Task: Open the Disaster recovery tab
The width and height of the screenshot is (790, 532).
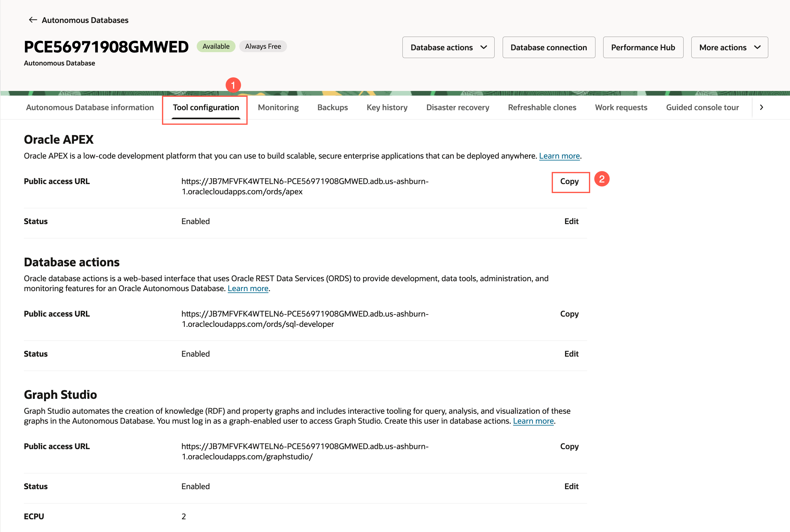Action: click(457, 108)
